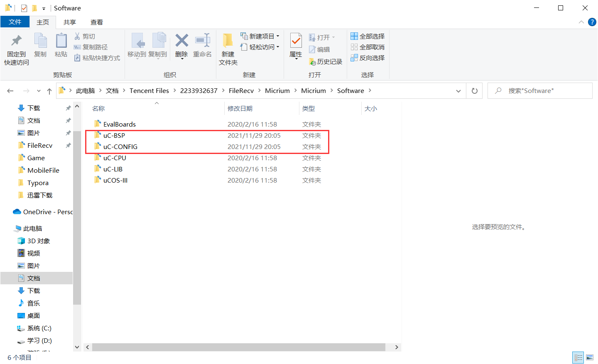Click the Cut scissors icon
Image resolution: width=598 pixels, height=364 pixels.
coord(77,36)
